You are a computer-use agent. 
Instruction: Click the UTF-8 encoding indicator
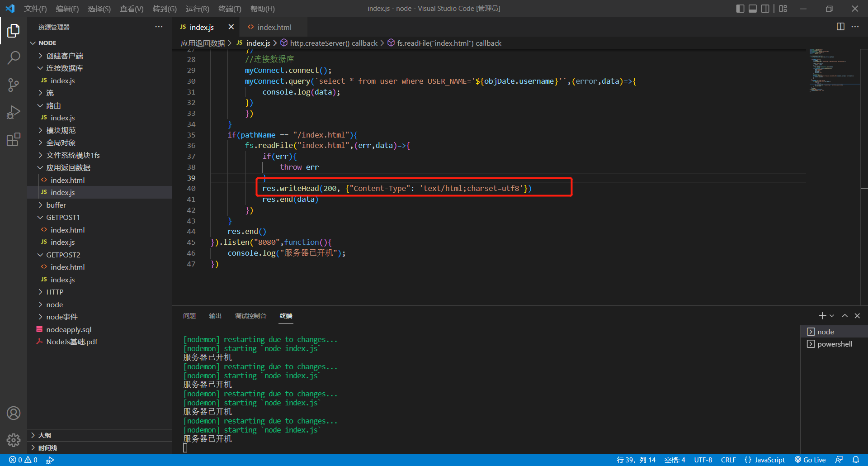[x=703, y=460]
